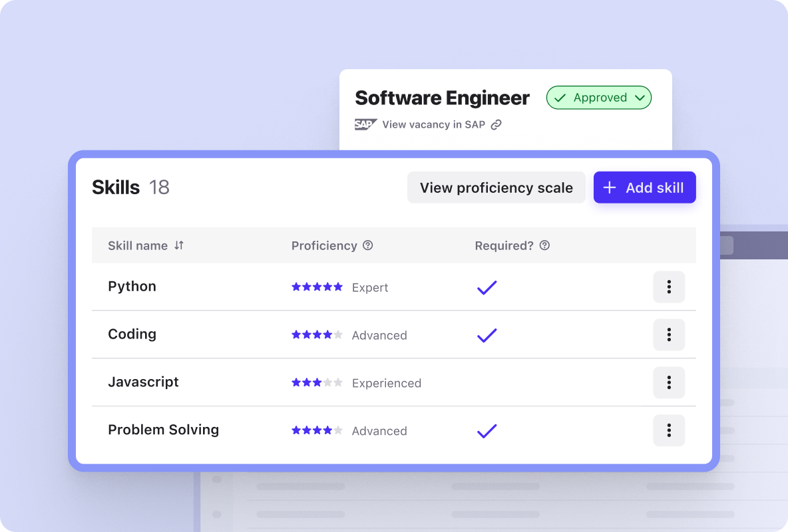788x532 pixels.
Task: Click the Skill name column header
Action: coord(138,245)
